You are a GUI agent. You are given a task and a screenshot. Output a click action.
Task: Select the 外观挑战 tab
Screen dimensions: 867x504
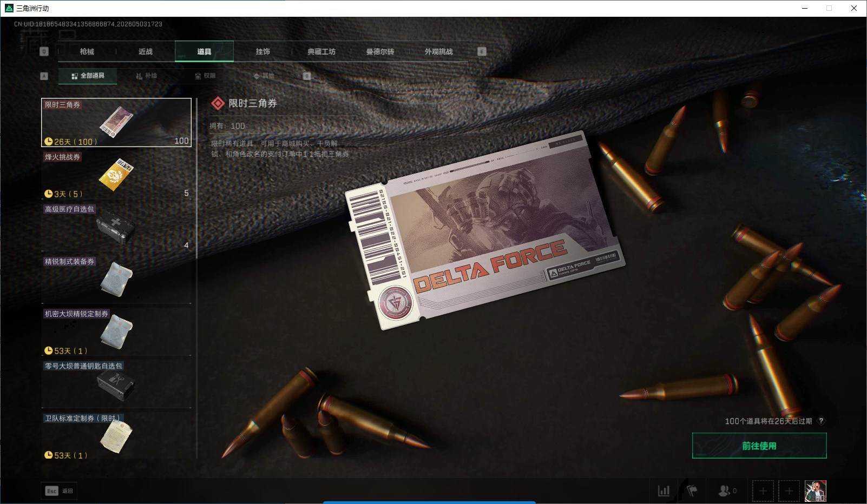[438, 51]
